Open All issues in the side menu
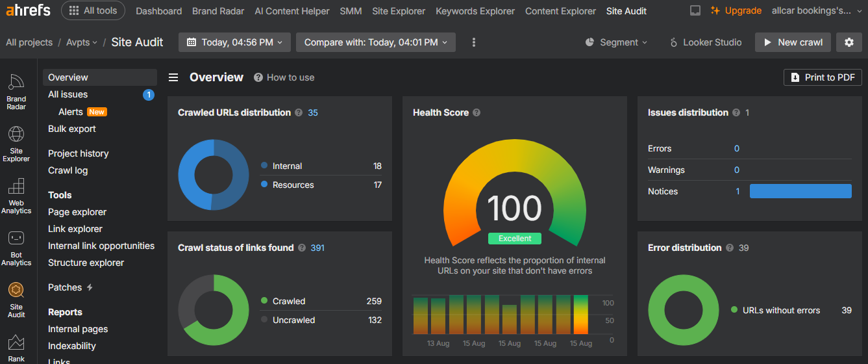 pos(68,94)
